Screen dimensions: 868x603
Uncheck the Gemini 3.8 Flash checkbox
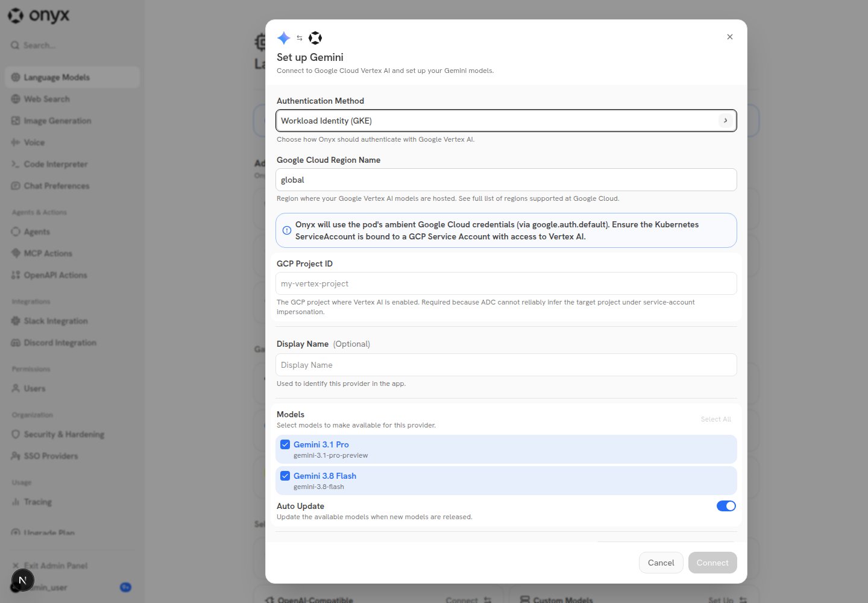pyautogui.click(x=285, y=476)
